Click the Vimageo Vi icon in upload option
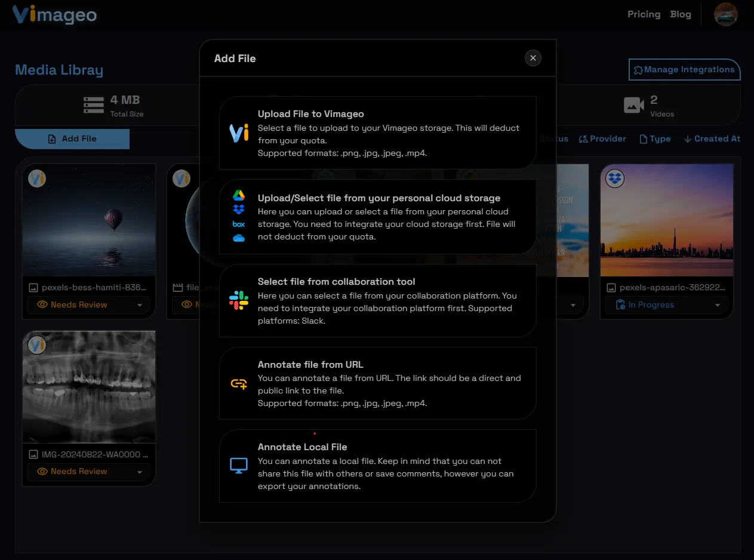 click(239, 133)
